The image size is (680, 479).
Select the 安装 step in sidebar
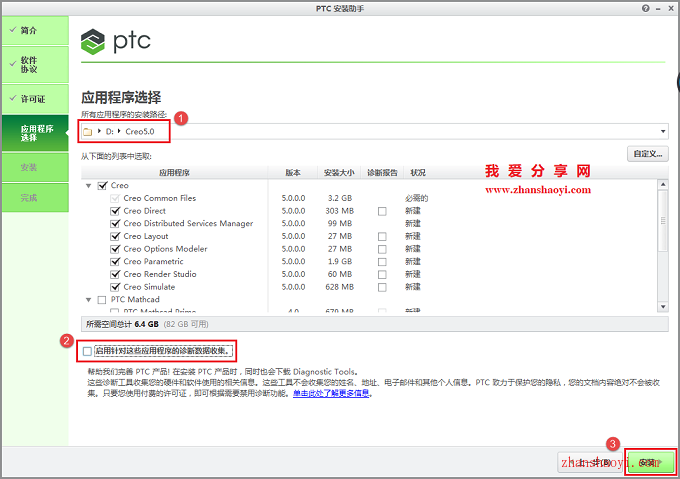(35, 167)
